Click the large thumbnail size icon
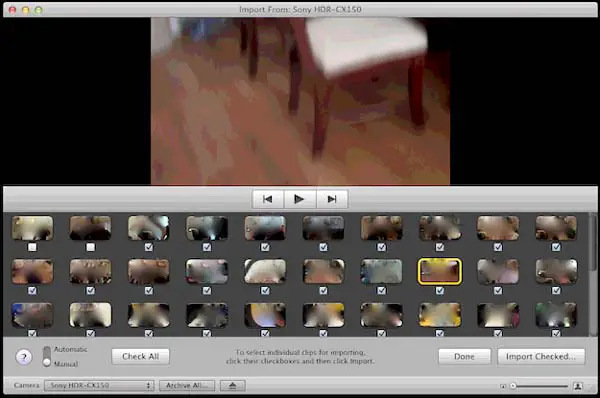 pyautogui.click(x=578, y=386)
